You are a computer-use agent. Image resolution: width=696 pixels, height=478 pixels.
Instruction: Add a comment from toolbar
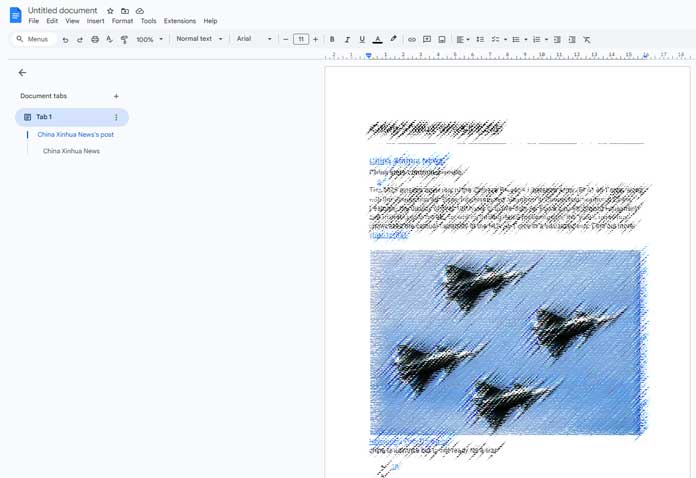[427, 40]
